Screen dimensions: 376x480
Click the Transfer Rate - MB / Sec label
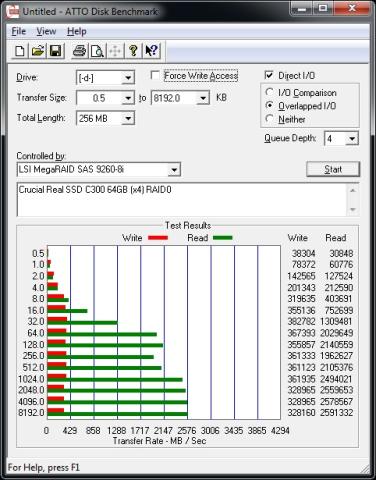tap(159, 441)
